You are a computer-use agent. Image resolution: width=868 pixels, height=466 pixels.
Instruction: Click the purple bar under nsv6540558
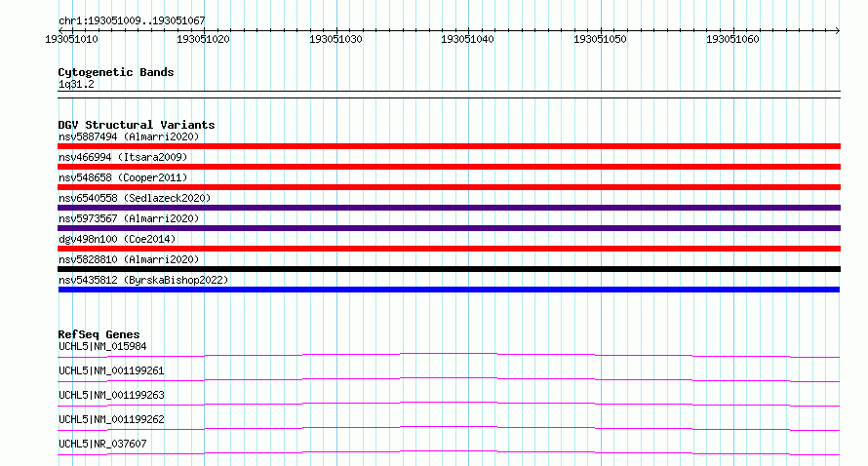coord(449,208)
